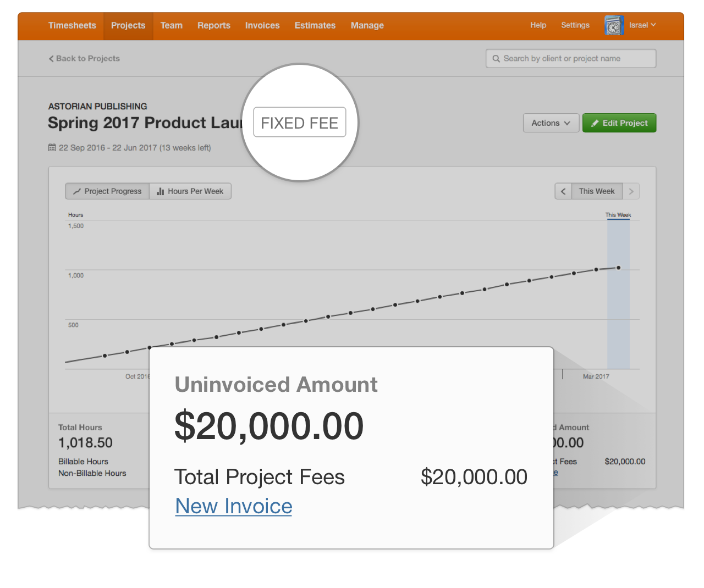Image resolution: width=704 pixels, height=588 pixels.
Task: Click the calendar icon beside the project dates
Action: 52,147
